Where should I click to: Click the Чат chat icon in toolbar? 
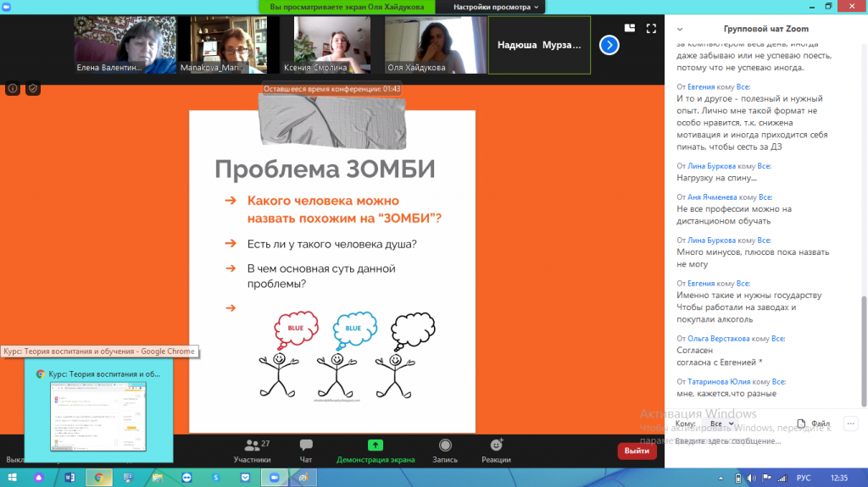click(x=306, y=449)
